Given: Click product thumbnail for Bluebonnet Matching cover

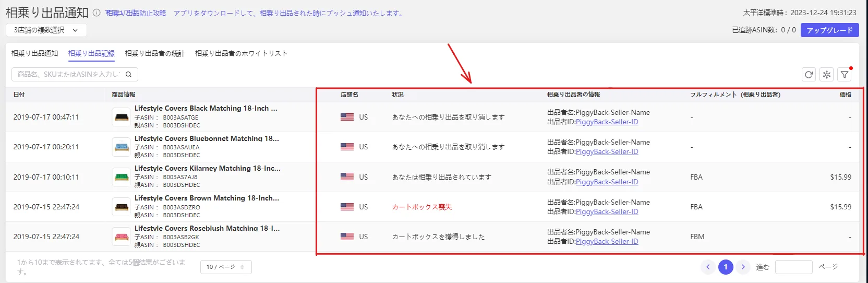Looking at the screenshot, I should [122, 147].
